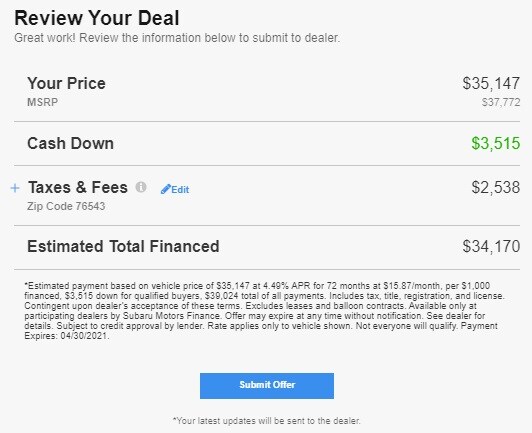The width and height of the screenshot is (532, 433).
Task: Click the MSRP value $37,772
Action: pyautogui.click(x=501, y=102)
